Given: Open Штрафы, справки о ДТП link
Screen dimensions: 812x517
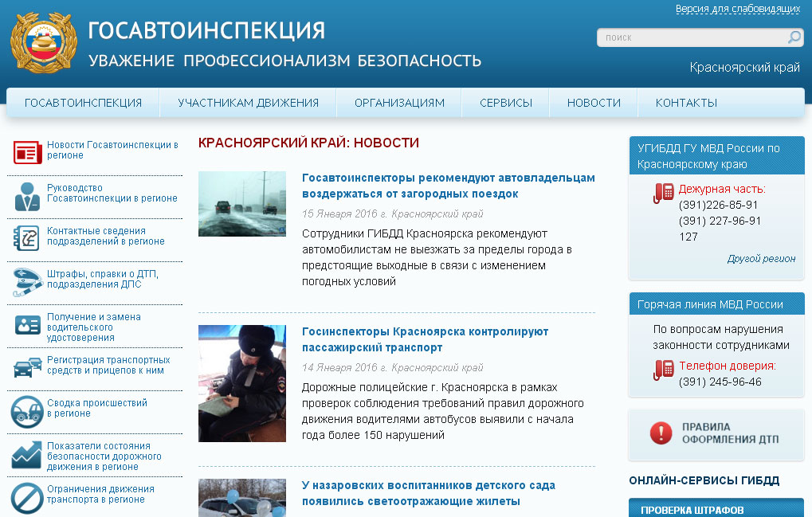Looking at the screenshot, I should tap(103, 279).
